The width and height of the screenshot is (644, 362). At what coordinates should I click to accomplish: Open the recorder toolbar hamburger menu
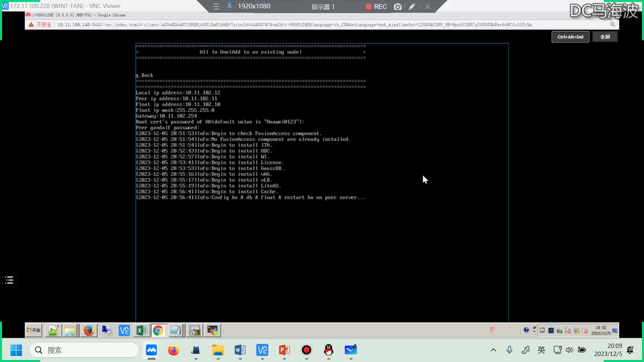(x=216, y=7)
